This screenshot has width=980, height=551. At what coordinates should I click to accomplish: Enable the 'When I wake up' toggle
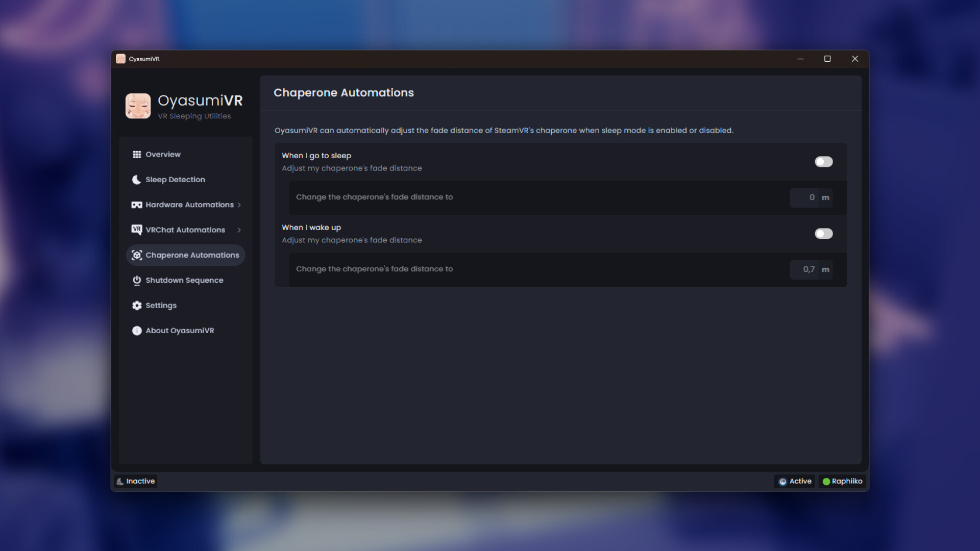823,233
